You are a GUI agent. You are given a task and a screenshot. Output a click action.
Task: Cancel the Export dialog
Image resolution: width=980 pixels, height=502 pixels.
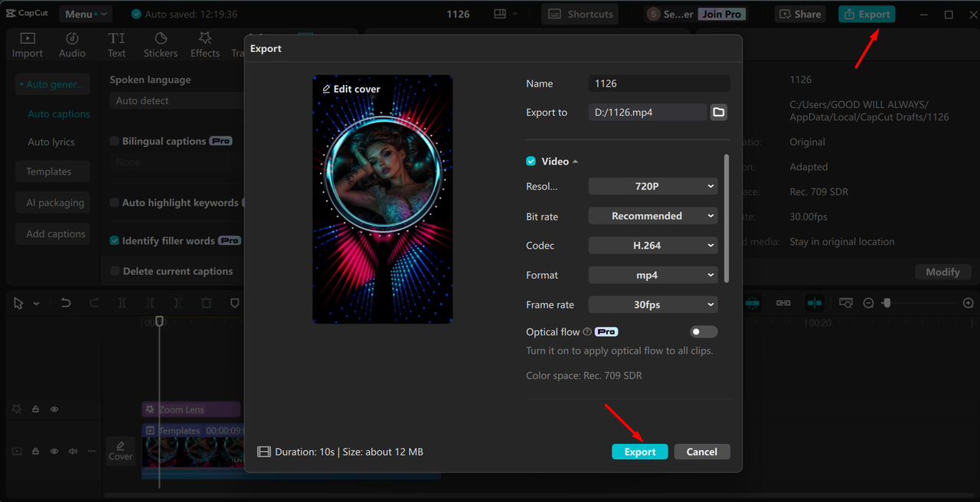coord(701,451)
